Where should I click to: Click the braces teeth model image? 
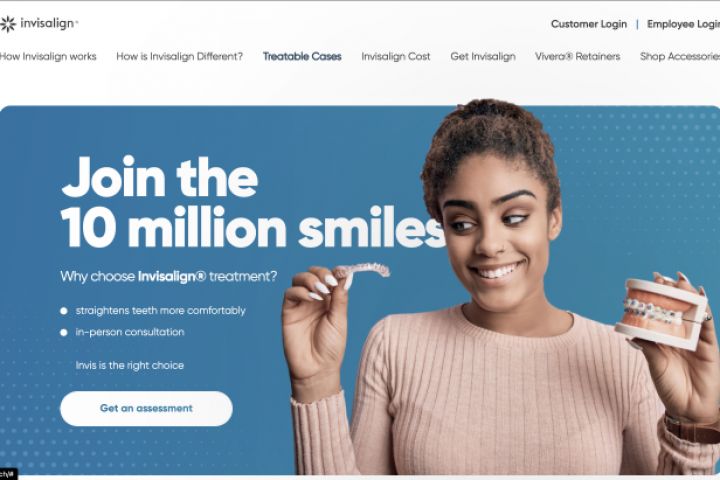tap(664, 313)
